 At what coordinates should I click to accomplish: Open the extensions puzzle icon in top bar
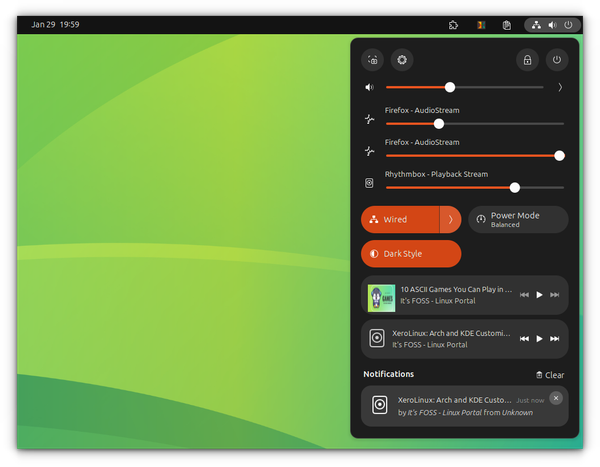pos(453,25)
